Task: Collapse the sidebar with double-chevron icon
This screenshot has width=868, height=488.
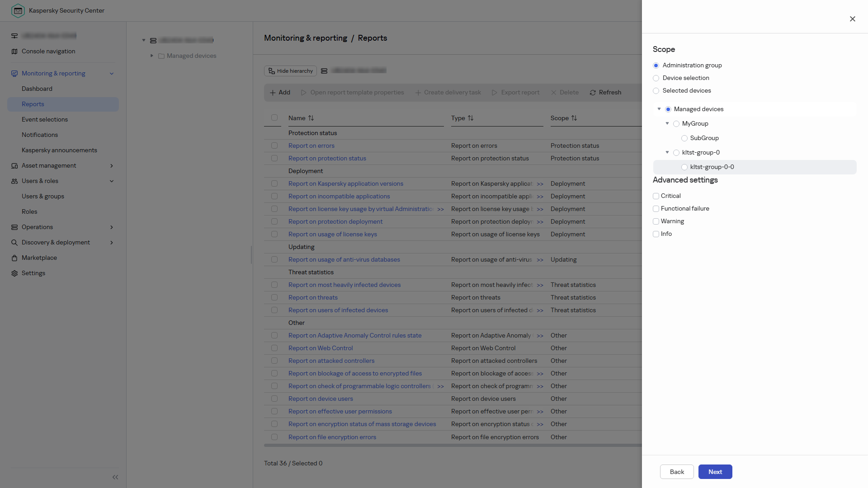Action: click(115, 477)
